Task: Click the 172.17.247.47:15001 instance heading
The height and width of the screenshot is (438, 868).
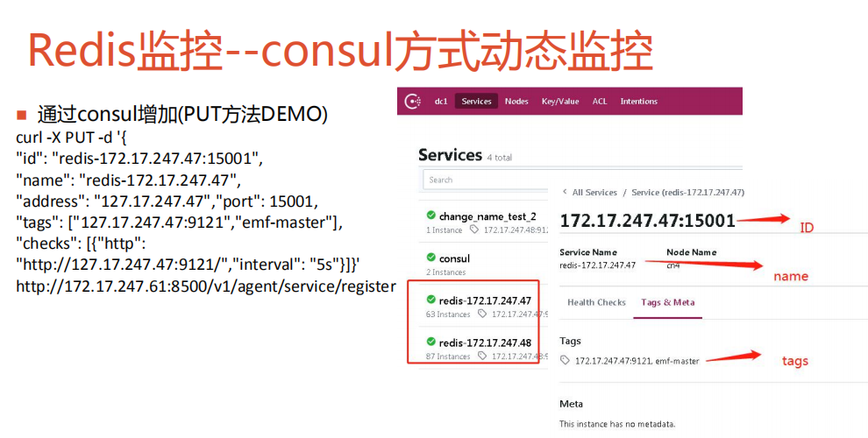Action: pyautogui.click(x=648, y=221)
